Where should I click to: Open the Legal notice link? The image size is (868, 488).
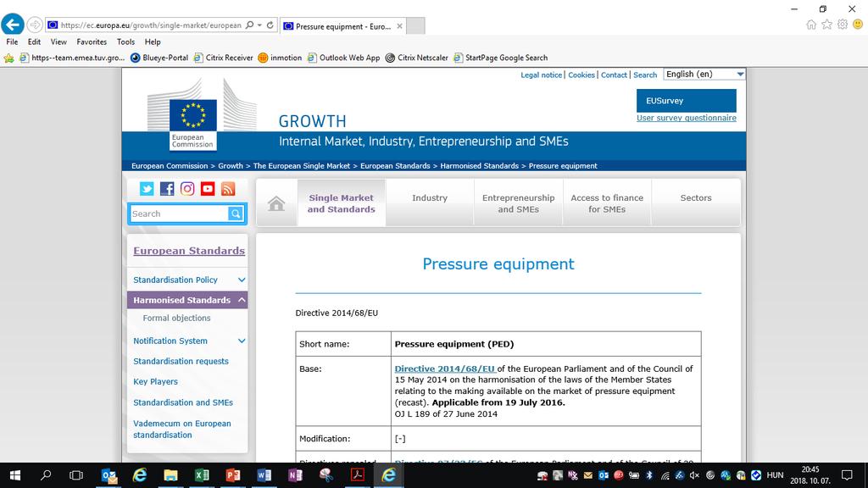[x=541, y=75]
